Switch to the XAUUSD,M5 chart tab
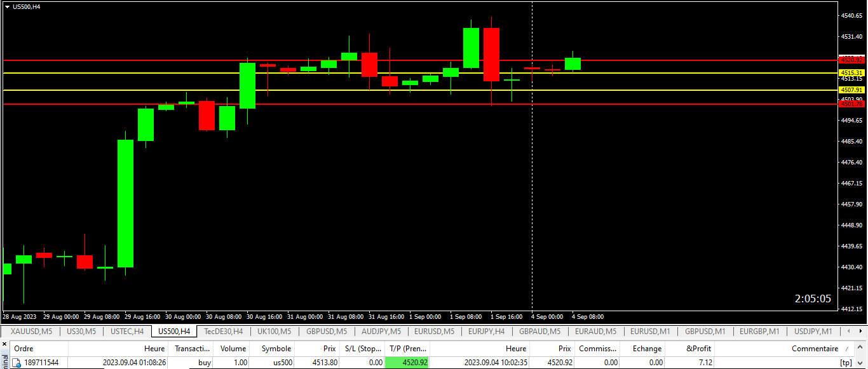 31,332
